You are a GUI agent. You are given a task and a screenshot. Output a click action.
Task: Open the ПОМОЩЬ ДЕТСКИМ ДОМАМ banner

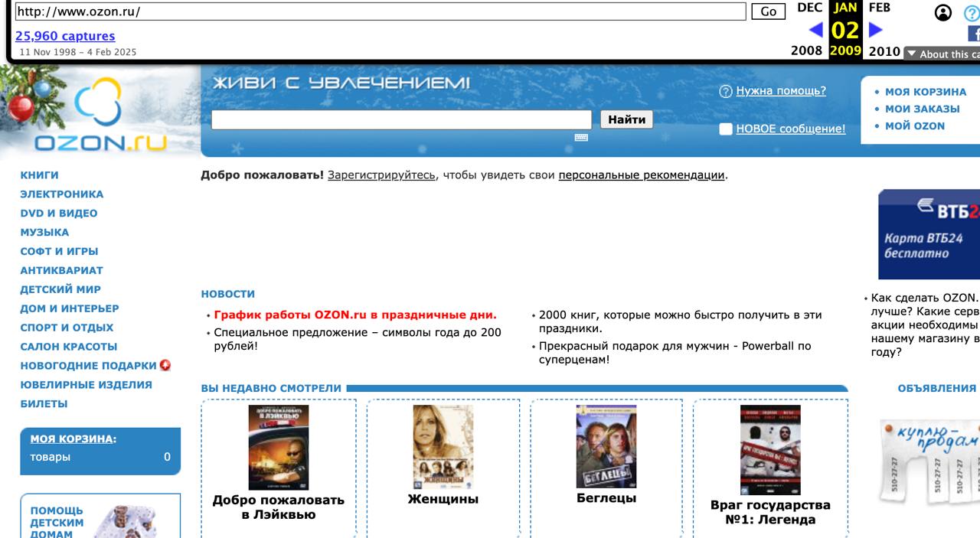pyautogui.click(x=100, y=517)
